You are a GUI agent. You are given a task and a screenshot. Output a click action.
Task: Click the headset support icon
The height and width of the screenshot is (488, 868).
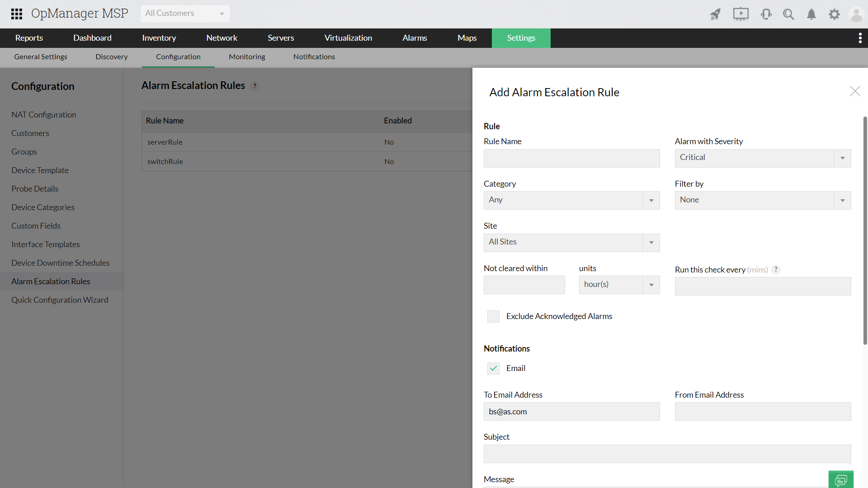coord(766,14)
